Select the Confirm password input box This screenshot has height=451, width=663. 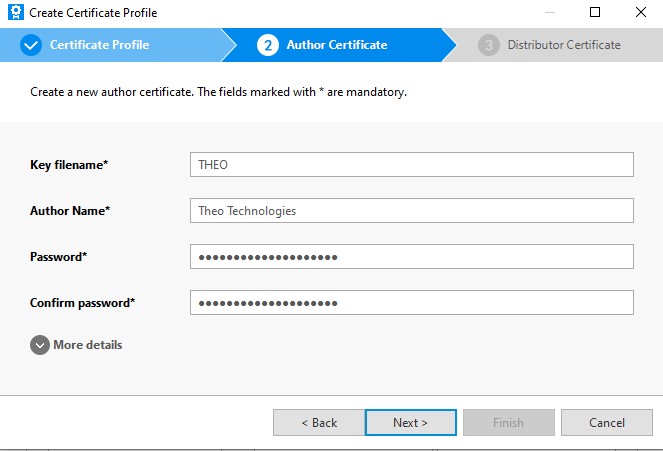pos(411,303)
